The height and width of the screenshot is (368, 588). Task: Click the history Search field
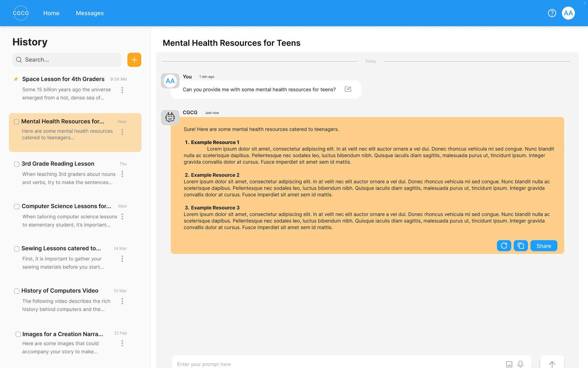click(67, 60)
